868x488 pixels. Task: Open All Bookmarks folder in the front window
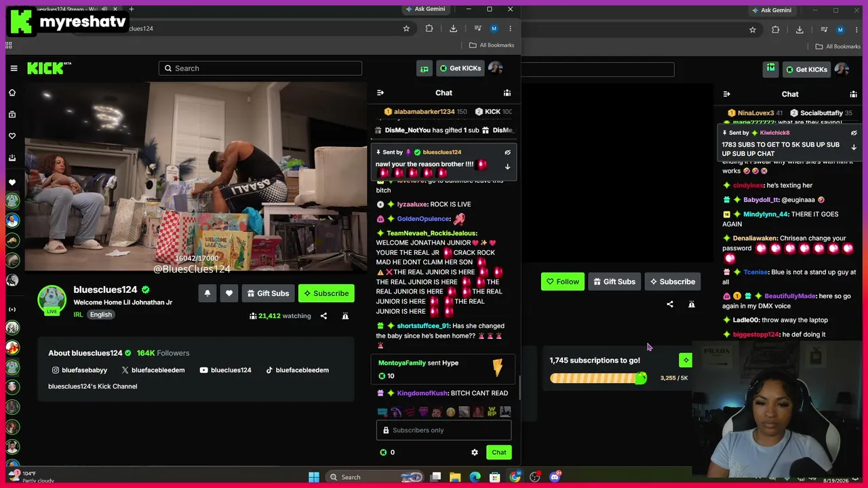(x=492, y=45)
